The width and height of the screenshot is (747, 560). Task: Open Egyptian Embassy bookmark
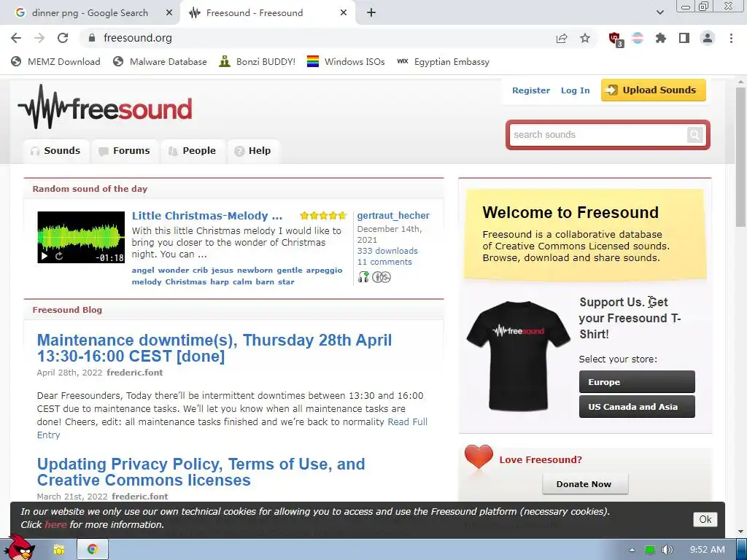[443, 61]
